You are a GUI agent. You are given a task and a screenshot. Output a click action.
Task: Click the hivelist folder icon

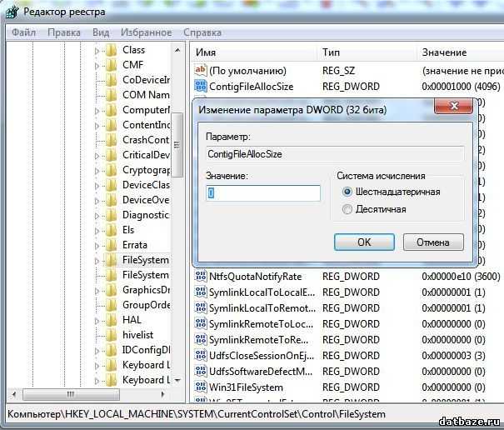pyautogui.click(x=112, y=335)
